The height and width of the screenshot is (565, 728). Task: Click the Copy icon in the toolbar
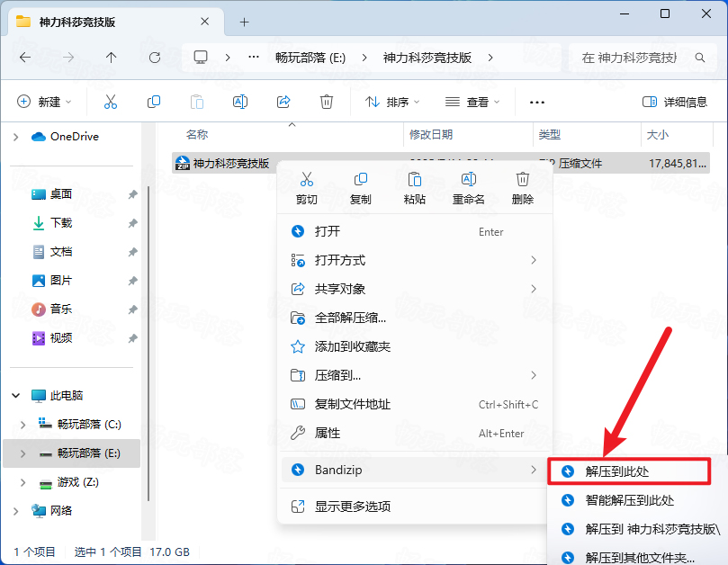coord(154,102)
